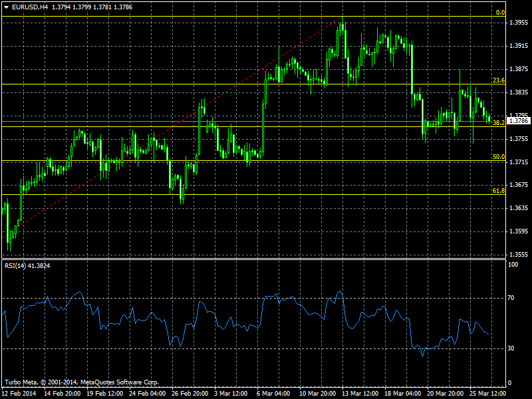Select the 38.2 Fibonacci level label
Viewport: 532px width, 399px height.
(498, 123)
